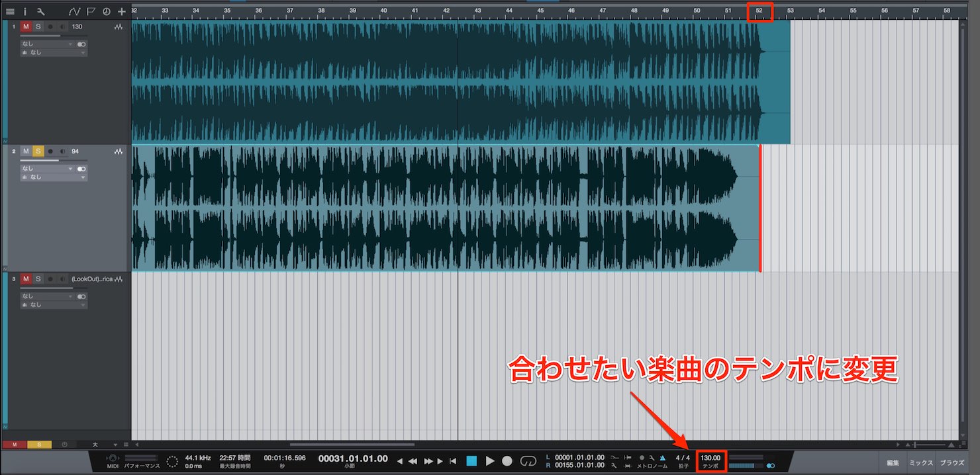Open track 2 output dropdown

tap(54, 177)
